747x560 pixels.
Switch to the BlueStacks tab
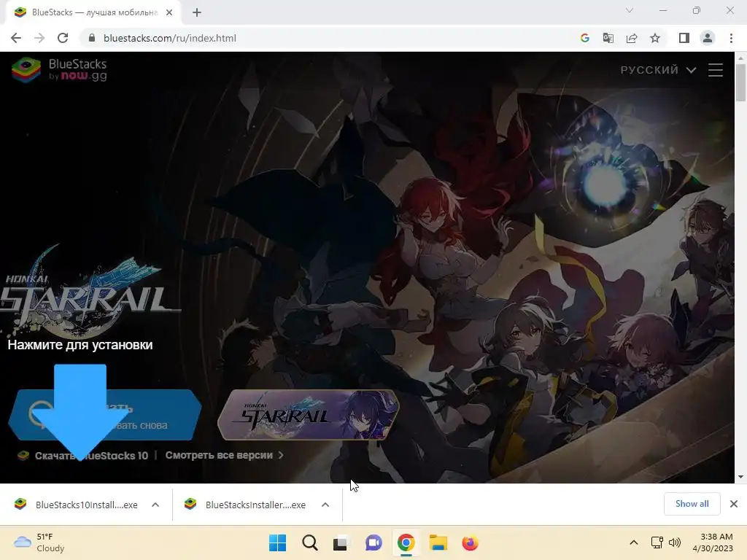click(93, 12)
